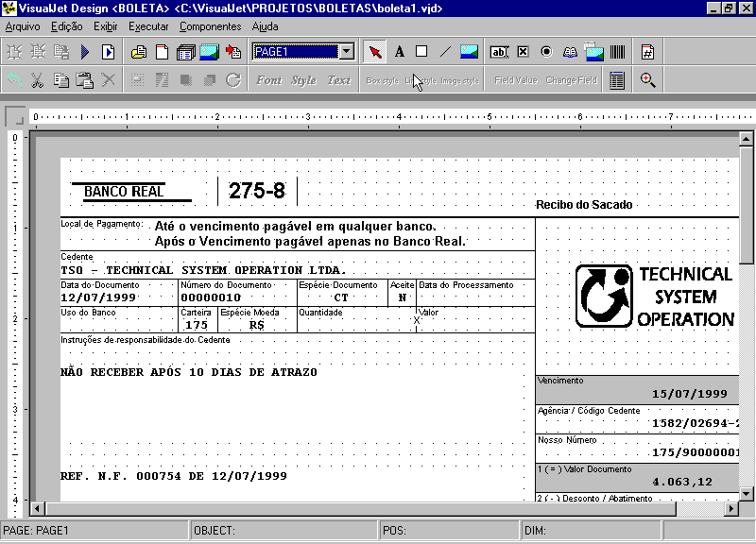Select the barcode tool
756x544 pixels.
616,52
